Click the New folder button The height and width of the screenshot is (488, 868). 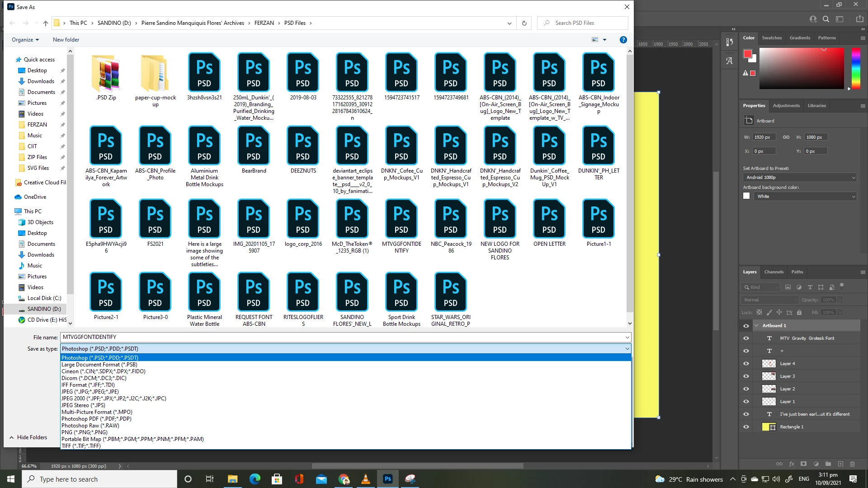[66, 40]
